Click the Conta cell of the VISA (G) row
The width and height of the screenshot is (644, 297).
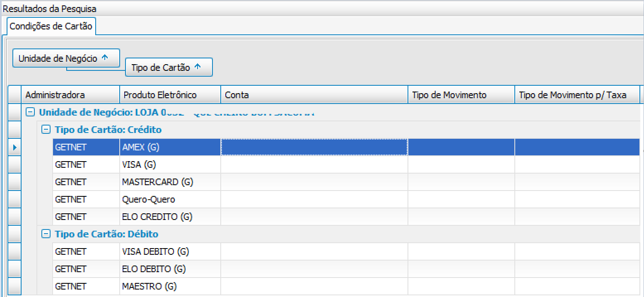coord(314,164)
